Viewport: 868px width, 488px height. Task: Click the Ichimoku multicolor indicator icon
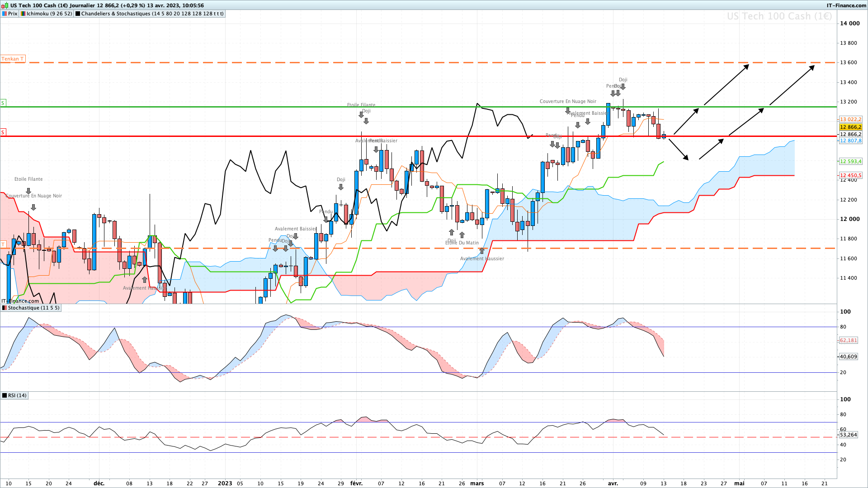point(23,14)
